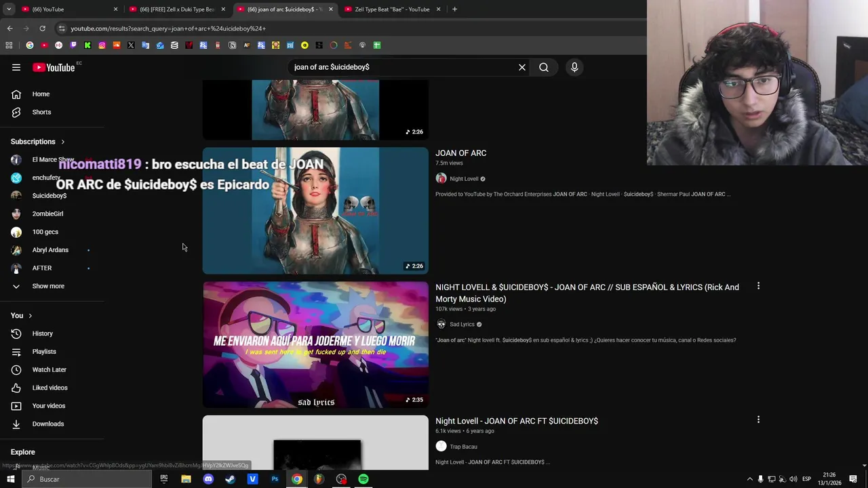Open Spotify from the taskbar
This screenshot has width=868, height=488.
point(363,479)
